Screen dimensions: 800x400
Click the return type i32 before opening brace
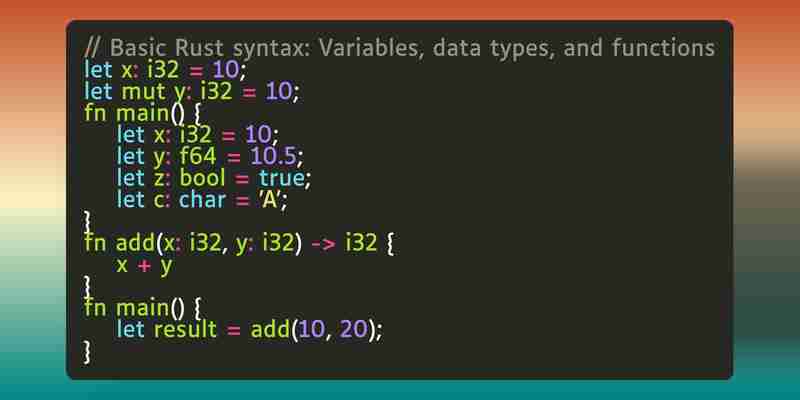361,243
